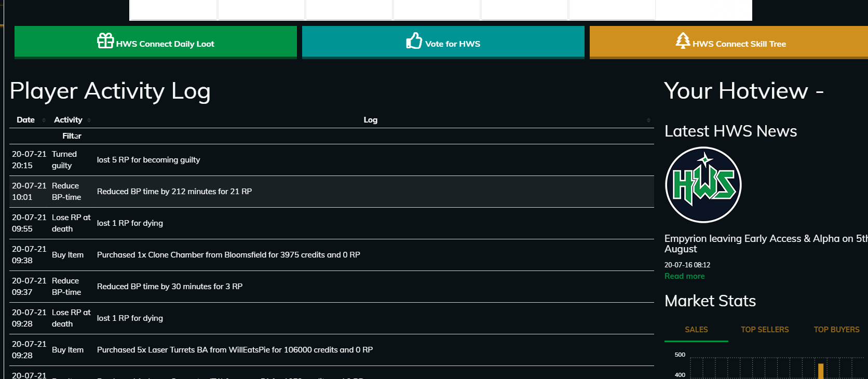Click the pine tree Skill Tree icon
Image resolution: width=868 pixels, height=379 pixels.
click(683, 40)
